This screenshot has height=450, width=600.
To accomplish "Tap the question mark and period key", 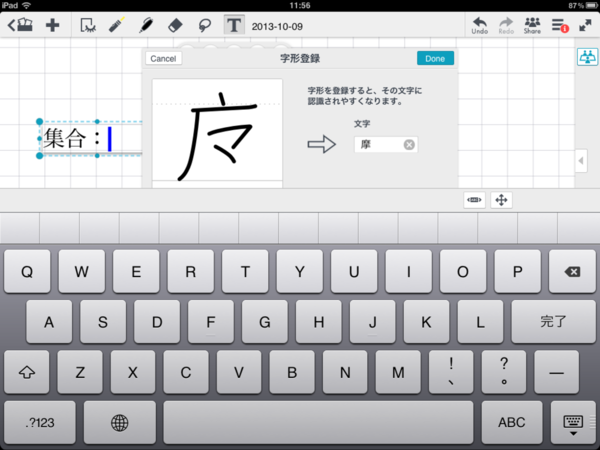I will pyautogui.click(x=504, y=372).
